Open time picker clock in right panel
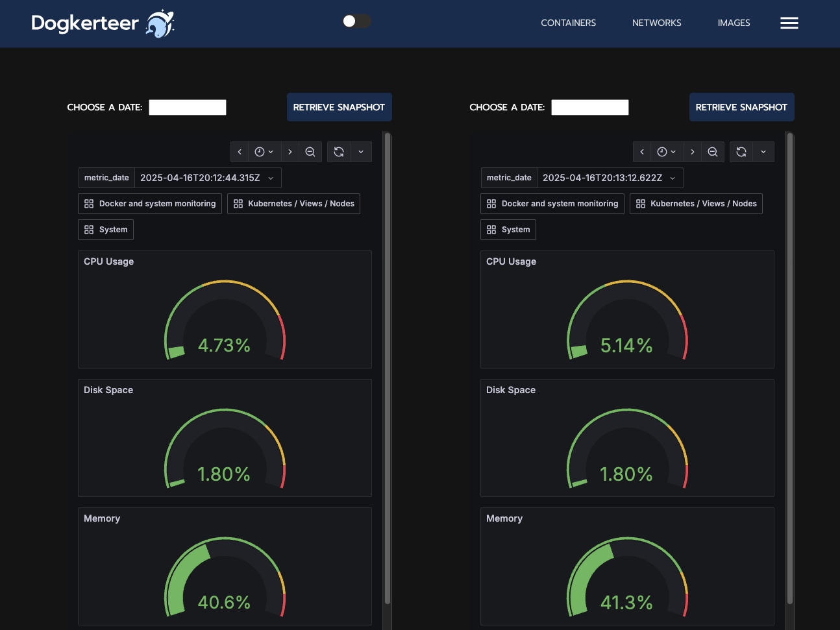The height and width of the screenshot is (630, 840). click(x=667, y=152)
